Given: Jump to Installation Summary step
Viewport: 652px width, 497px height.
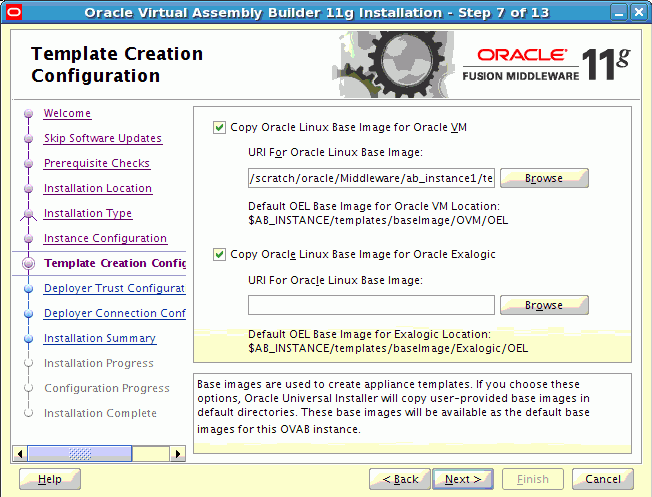Looking at the screenshot, I should click(x=100, y=338).
